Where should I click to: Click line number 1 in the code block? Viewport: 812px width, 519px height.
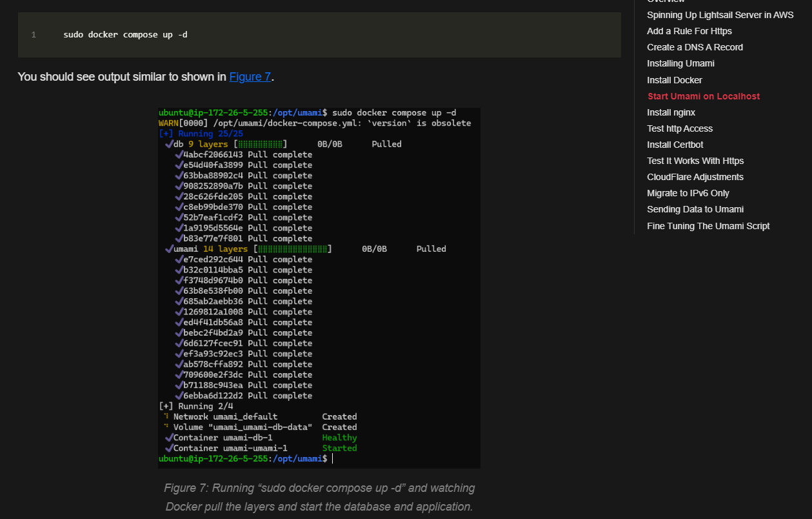pos(34,35)
